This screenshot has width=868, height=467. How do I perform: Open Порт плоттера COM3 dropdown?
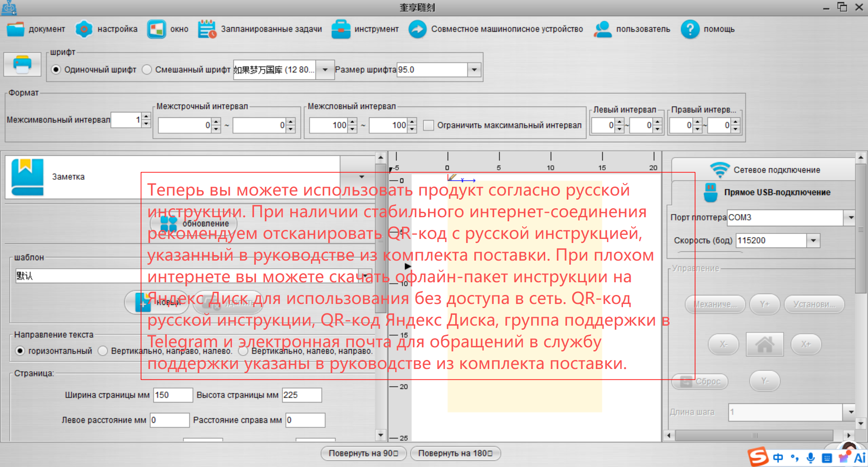pos(851,217)
